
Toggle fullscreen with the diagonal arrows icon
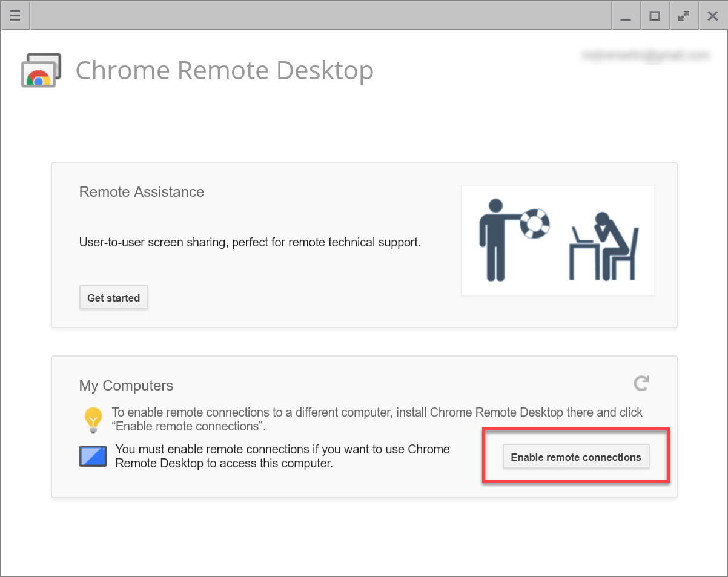click(684, 16)
